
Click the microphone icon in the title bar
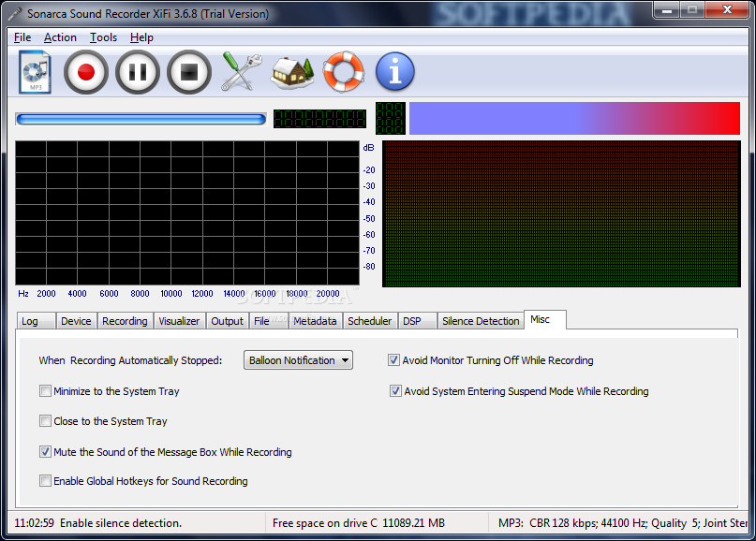[15, 13]
